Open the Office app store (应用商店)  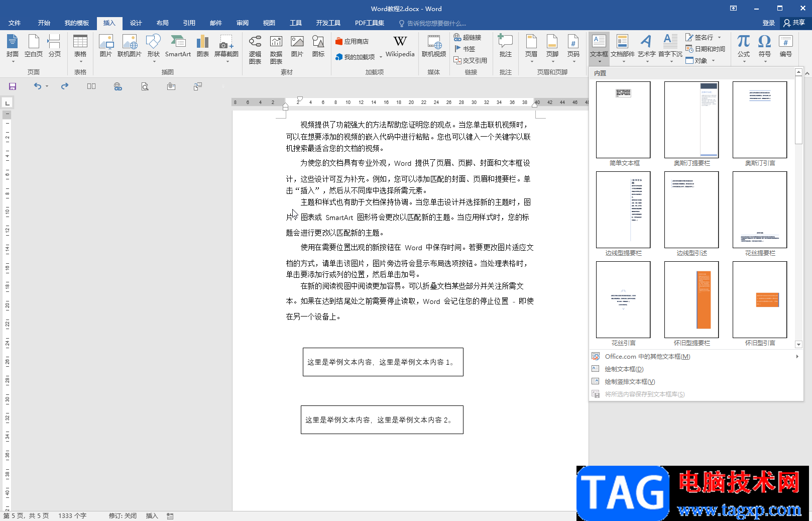tap(352, 41)
